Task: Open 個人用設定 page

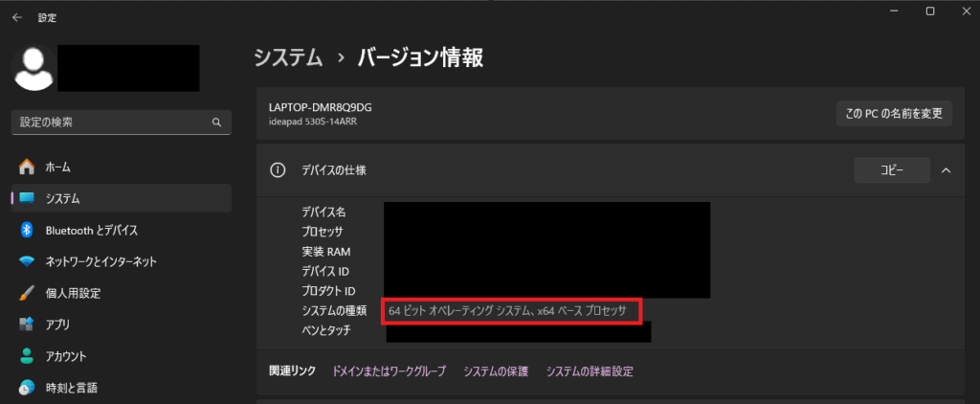Action: tap(122, 293)
